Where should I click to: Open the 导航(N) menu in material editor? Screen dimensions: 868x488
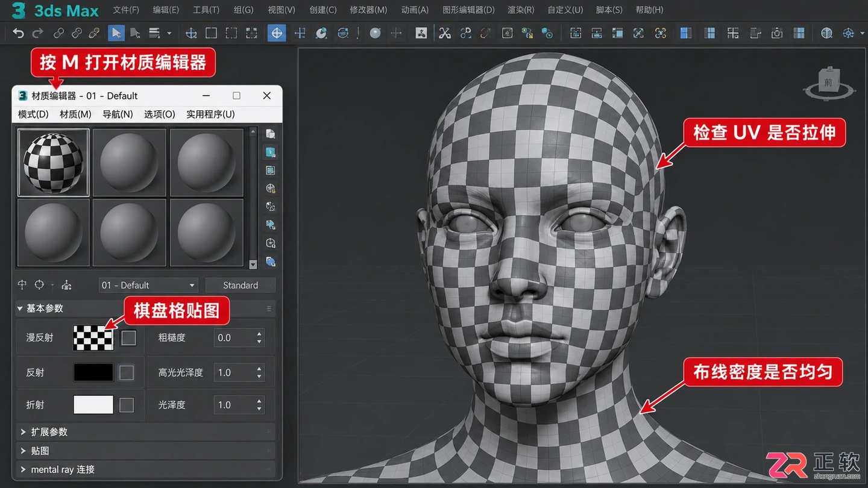coord(118,114)
